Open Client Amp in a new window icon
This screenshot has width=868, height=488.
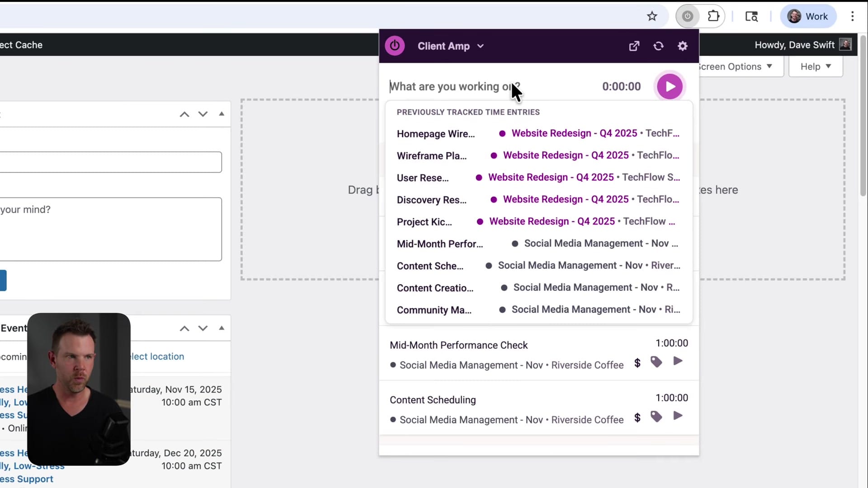point(634,46)
